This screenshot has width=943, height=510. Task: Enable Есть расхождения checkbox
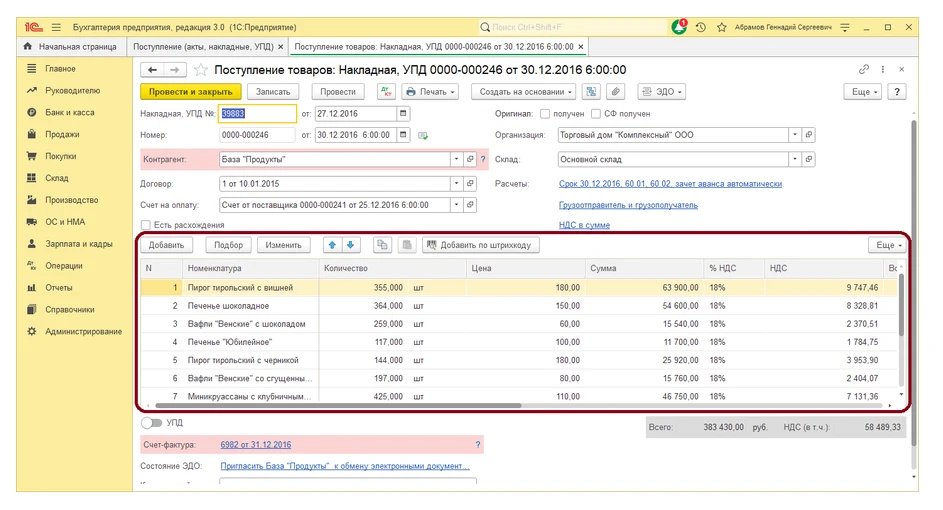146,225
